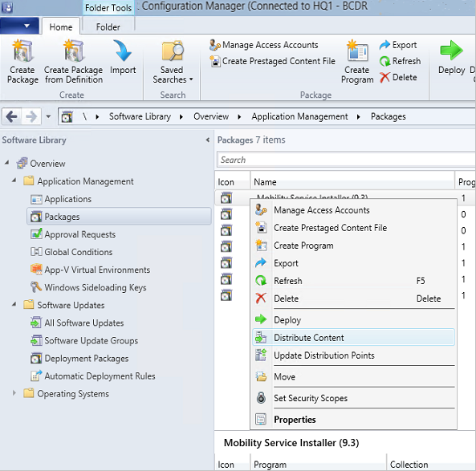Choose Properties in context menu
The image size is (476, 471).
point(354,420)
